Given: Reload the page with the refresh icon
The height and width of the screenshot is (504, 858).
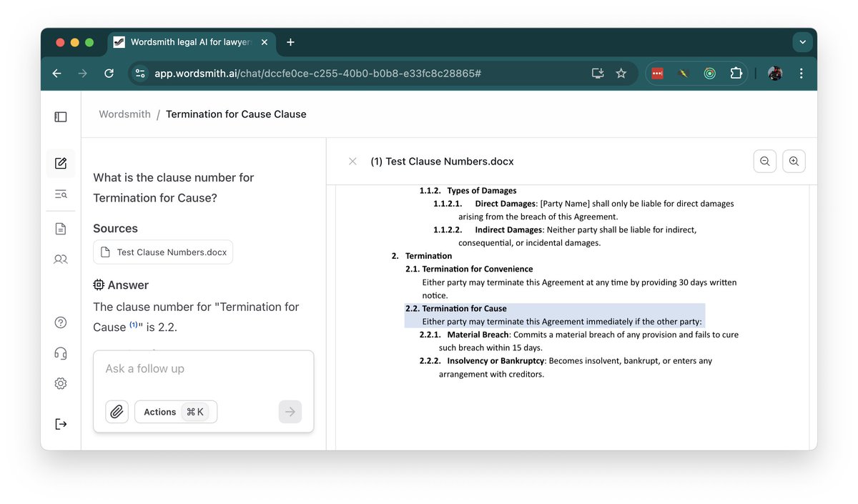Looking at the screenshot, I should click(109, 73).
